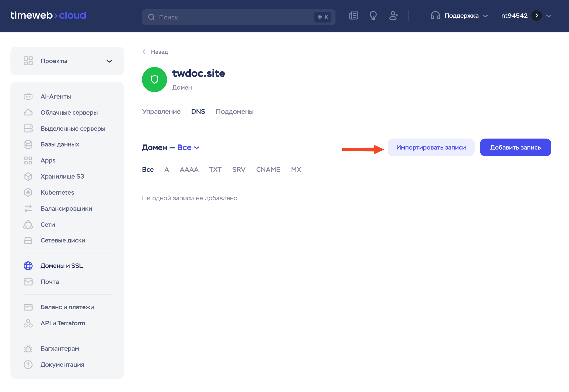Open the Домен — Все filter dropdown

click(x=188, y=147)
